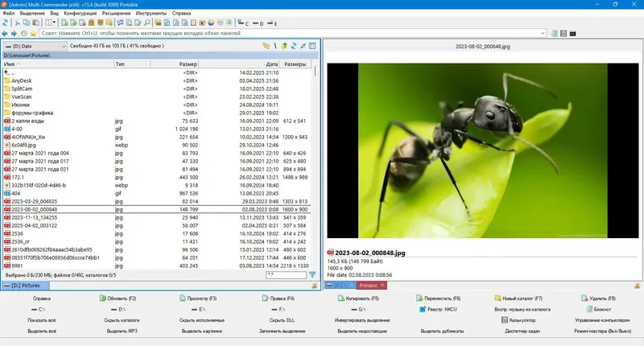Click the ant image preview
This screenshot has width=644, height=346.
[x=482, y=150]
